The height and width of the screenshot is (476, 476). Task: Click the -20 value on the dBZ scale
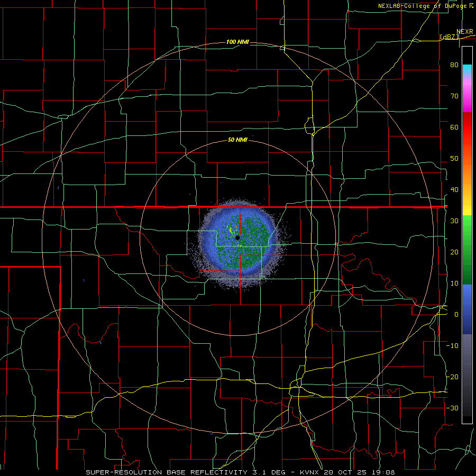pyautogui.click(x=452, y=377)
